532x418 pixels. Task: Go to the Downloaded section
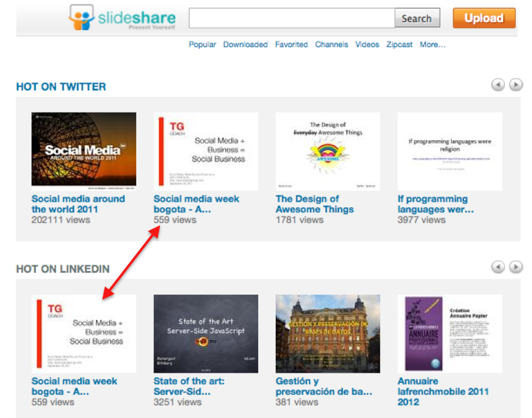click(x=245, y=45)
